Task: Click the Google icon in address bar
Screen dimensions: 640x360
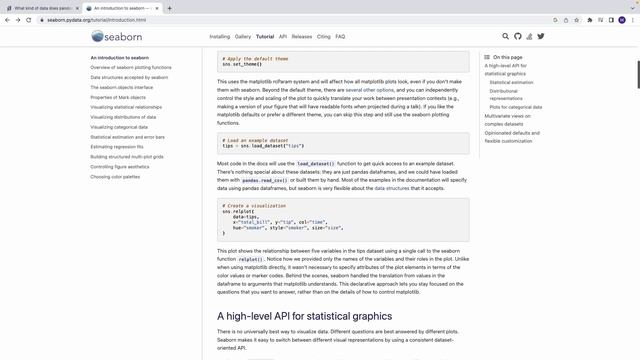Action: [555, 20]
